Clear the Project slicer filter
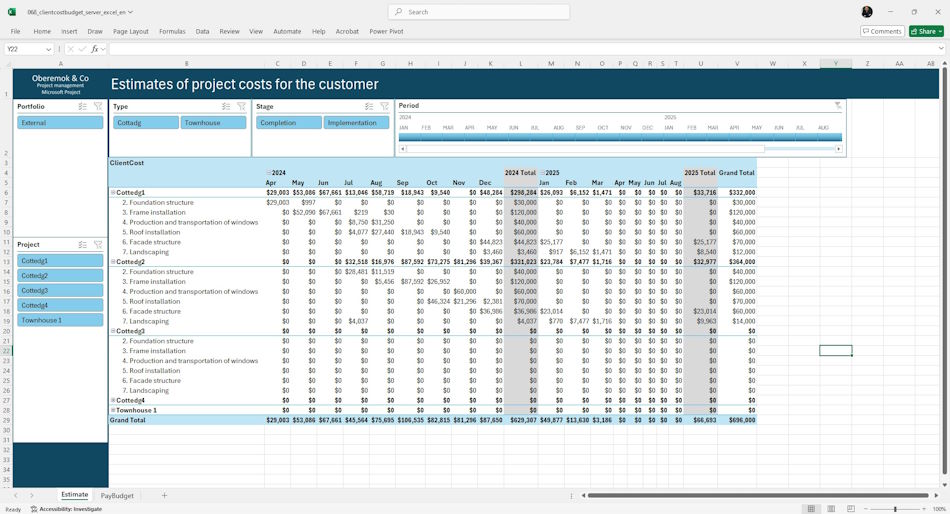The width and height of the screenshot is (950, 514). pyautogui.click(x=98, y=245)
